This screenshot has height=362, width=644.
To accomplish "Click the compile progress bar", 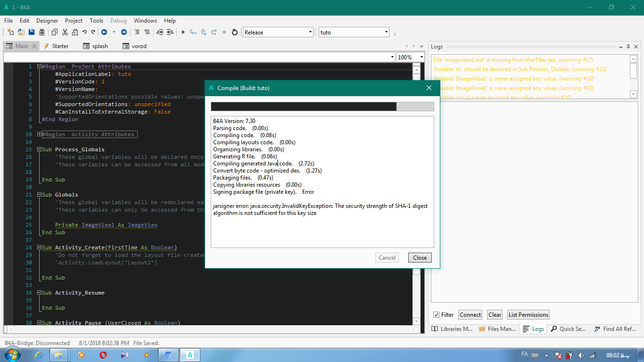I will point(322,107).
